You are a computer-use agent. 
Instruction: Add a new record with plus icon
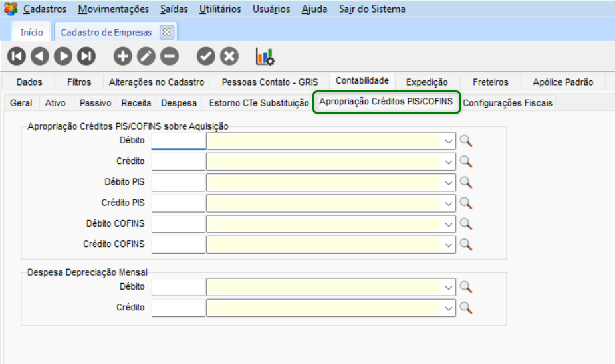point(122,56)
